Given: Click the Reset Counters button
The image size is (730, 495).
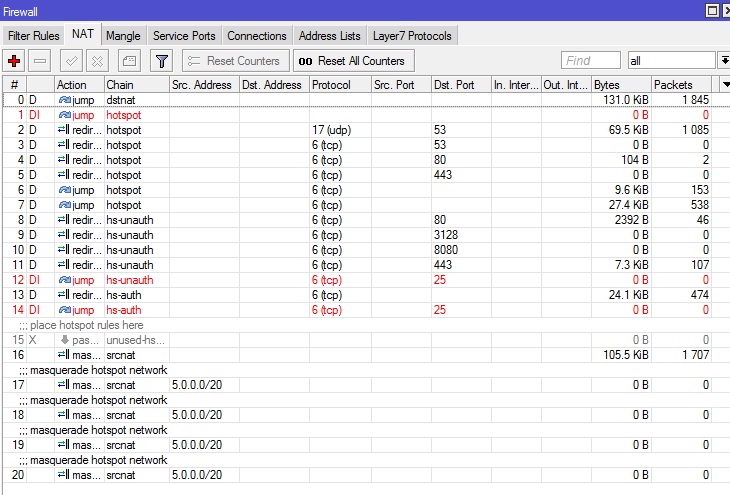Looking at the screenshot, I should [x=236, y=61].
